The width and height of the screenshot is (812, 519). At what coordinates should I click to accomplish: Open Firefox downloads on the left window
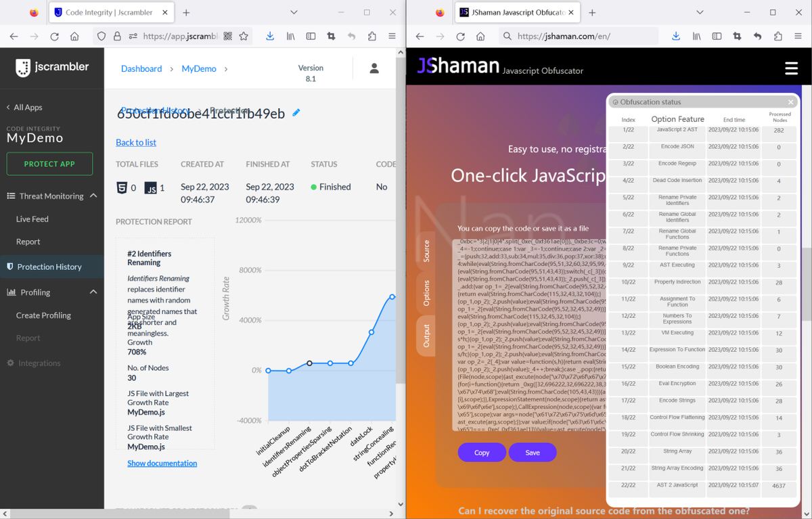[x=270, y=36]
